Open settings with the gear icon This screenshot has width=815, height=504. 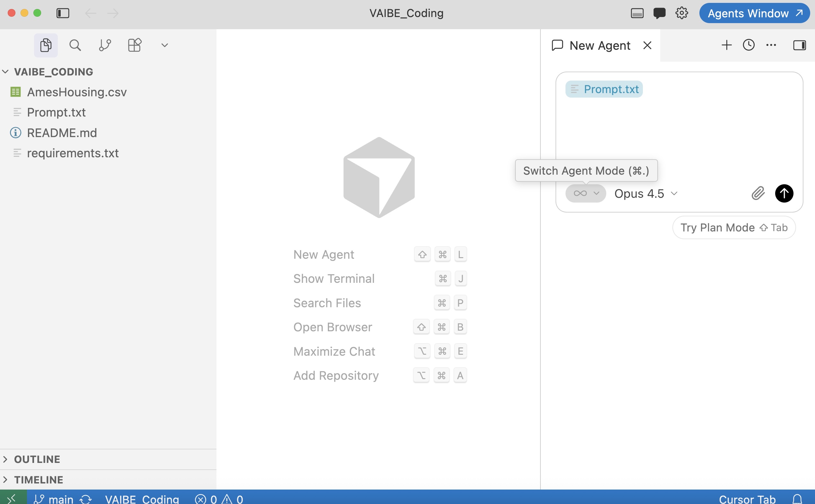coord(682,13)
